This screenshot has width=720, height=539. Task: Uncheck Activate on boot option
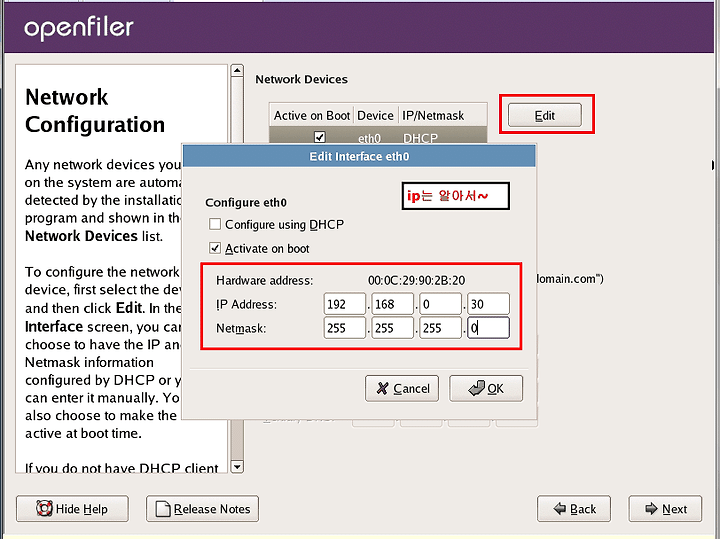pyautogui.click(x=214, y=248)
